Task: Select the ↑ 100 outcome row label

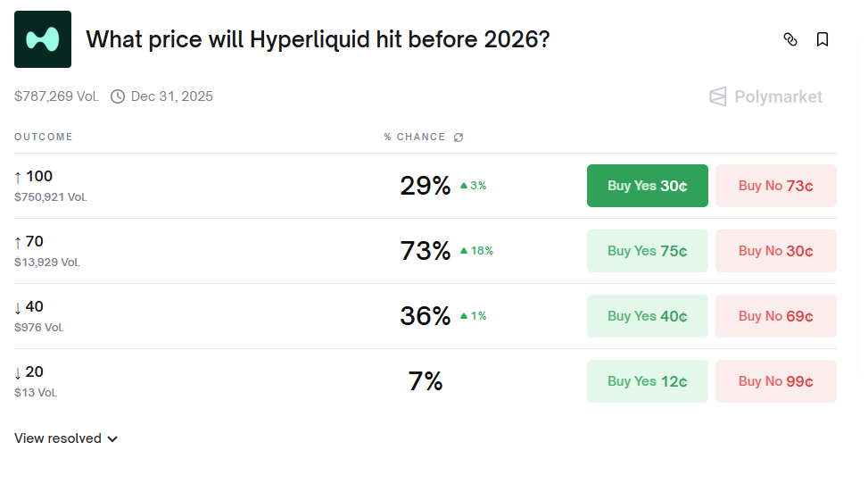Action: pyautogui.click(x=34, y=177)
